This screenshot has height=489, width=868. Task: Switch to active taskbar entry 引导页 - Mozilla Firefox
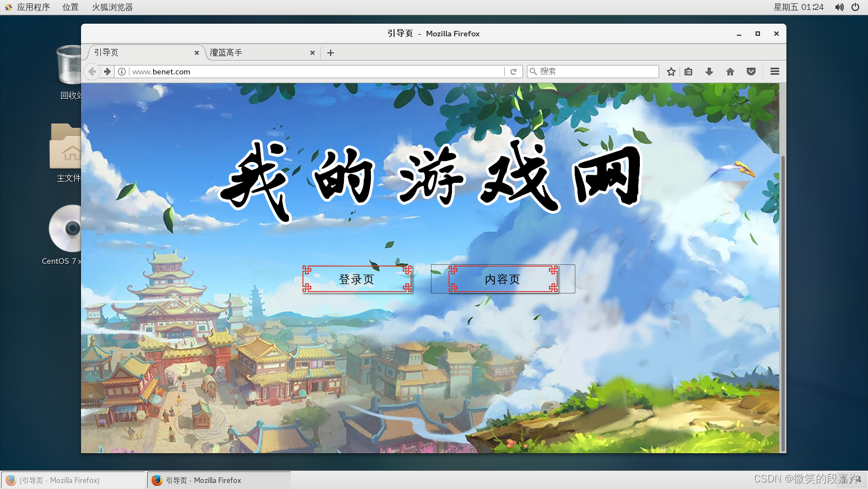tap(219, 480)
